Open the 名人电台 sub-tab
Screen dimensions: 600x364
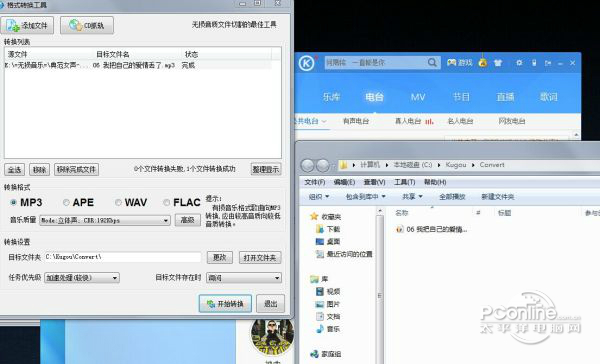tap(460, 121)
